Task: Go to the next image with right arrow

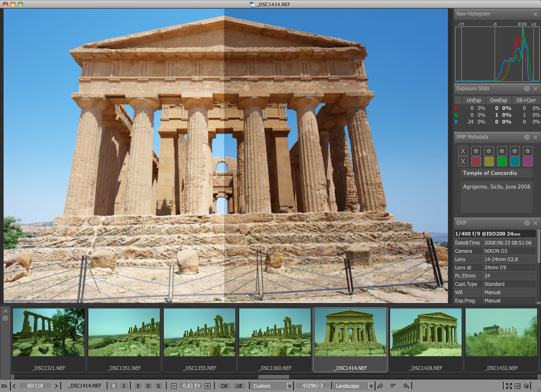Action: point(56,386)
